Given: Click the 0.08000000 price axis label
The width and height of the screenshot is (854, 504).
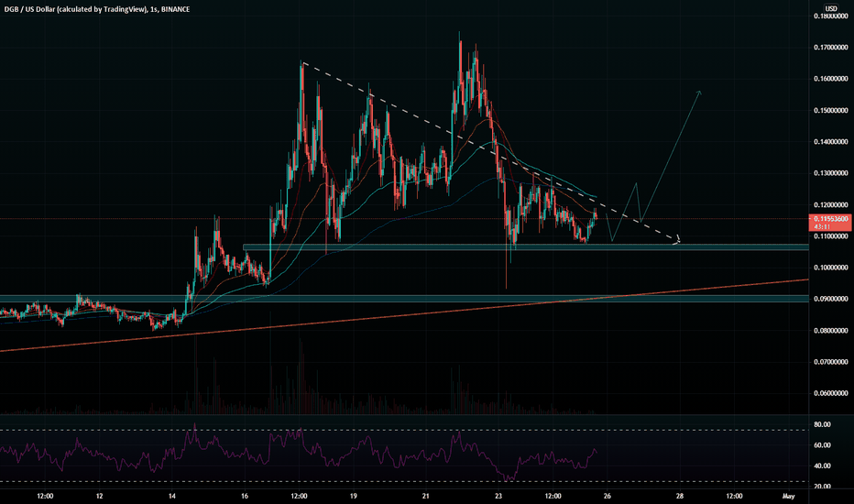Looking at the screenshot, I should pyautogui.click(x=831, y=331).
